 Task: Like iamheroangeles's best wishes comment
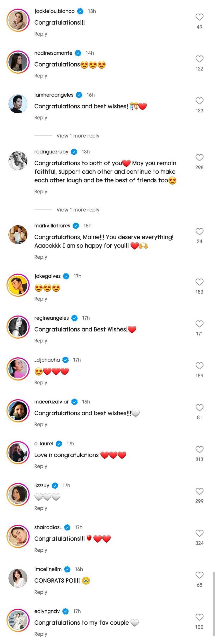[199, 101]
